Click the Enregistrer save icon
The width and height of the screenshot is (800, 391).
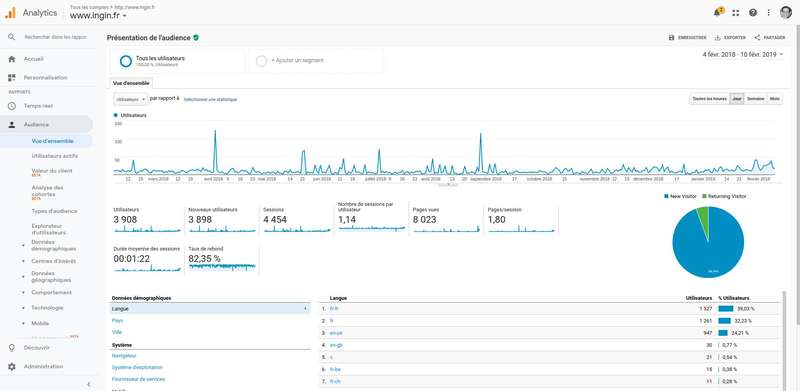click(671, 38)
